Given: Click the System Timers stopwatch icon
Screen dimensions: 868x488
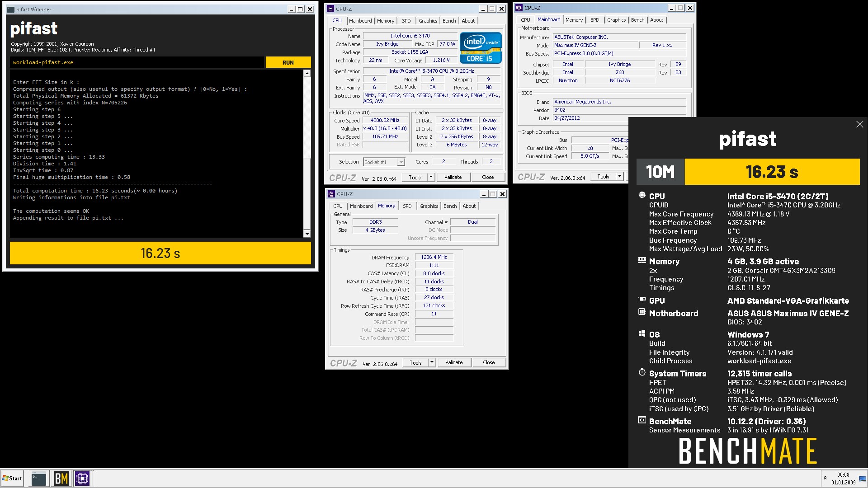Looking at the screenshot, I should pyautogui.click(x=642, y=372).
